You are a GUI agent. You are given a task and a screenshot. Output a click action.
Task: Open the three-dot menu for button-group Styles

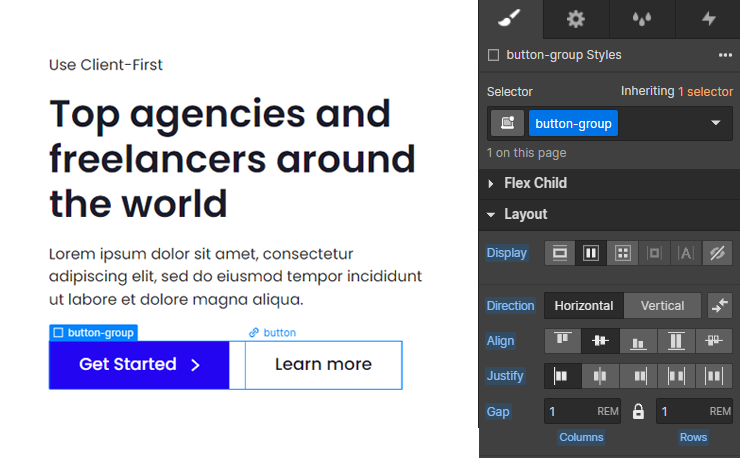tap(725, 55)
